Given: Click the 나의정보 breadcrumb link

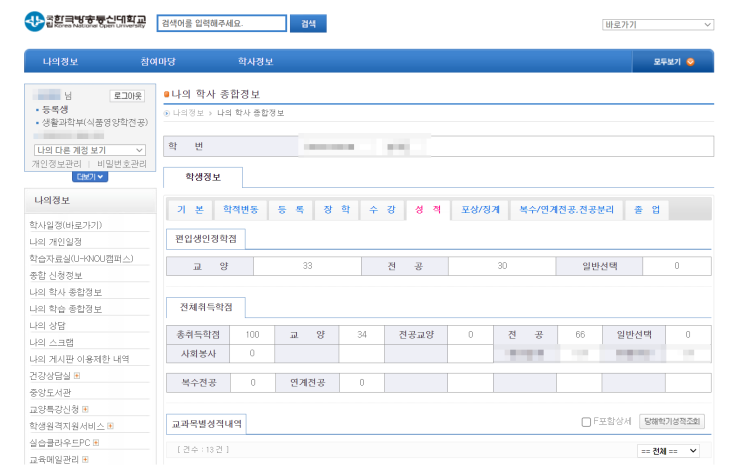Looking at the screenshot, I should tap(188, 113).
